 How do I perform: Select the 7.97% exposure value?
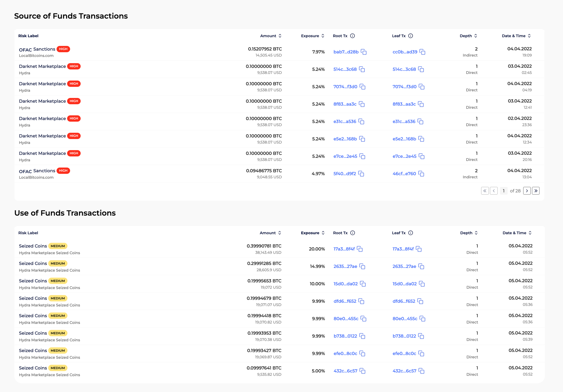[x=318, y=52]
